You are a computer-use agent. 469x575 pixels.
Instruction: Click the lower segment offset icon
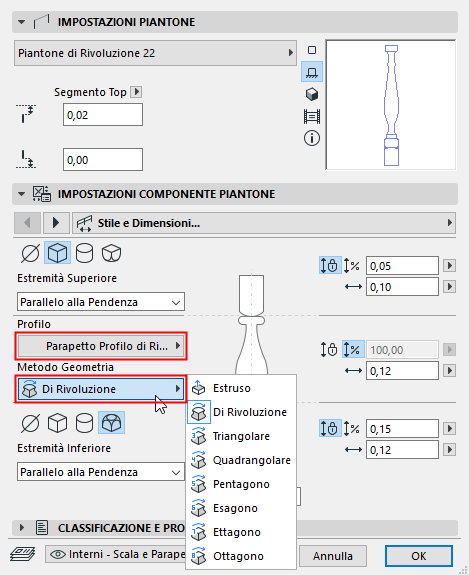pyautogui.click(x=25, y=159)
